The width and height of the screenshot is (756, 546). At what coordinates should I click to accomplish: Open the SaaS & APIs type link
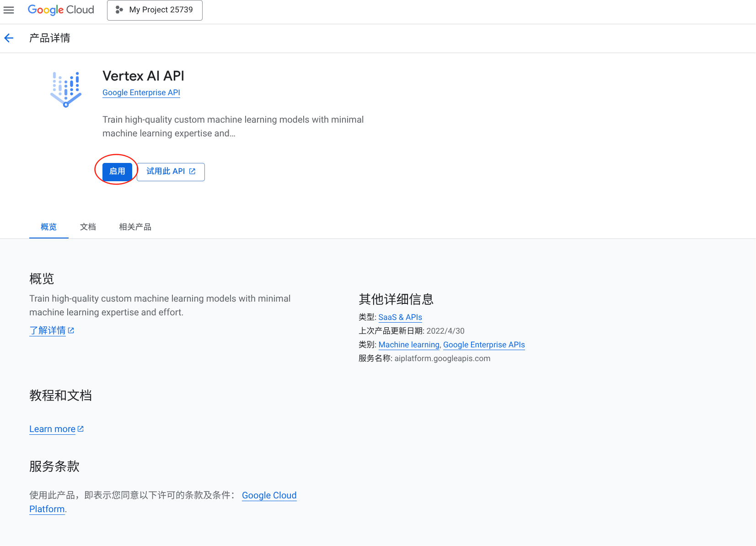[x=400, y=317]
